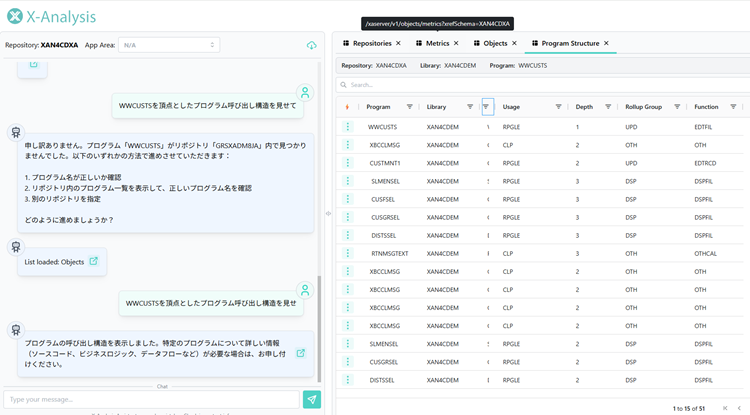The height and width of the screenshot is (415, 750).
Task: Click the chat panel vertical scrollbar
Action: point(320,328)
